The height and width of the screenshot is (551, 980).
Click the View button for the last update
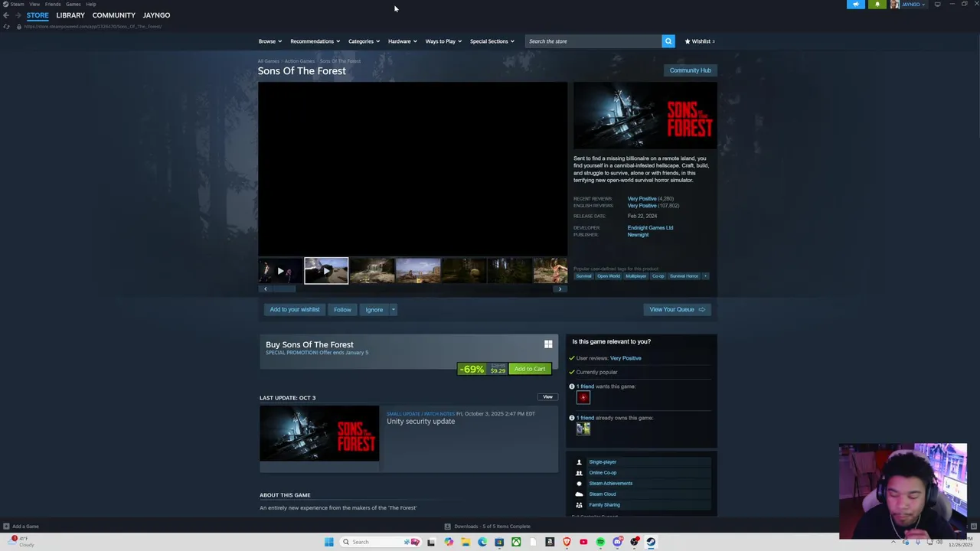pyautogui.click(x=547, y=397)
